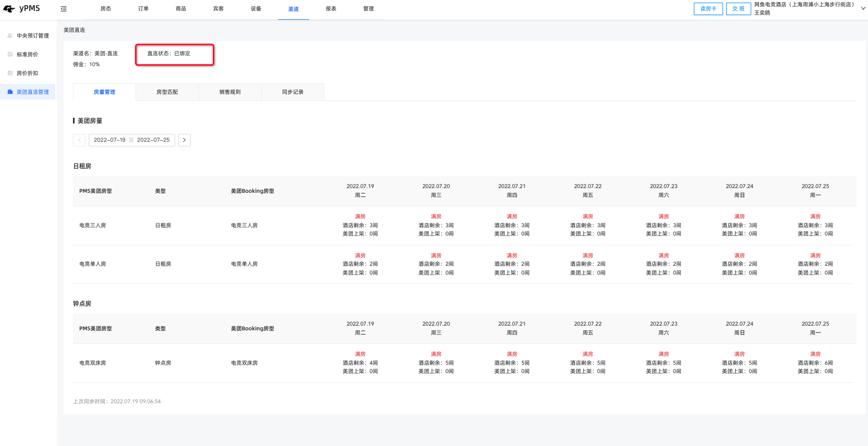Click 电竞三人房 cell for 2022.07.22
Viewport: 868px width, 446px height.
pos(588,225)
